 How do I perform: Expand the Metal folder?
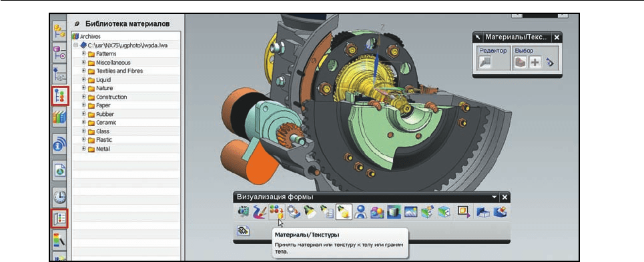(84, 149)
